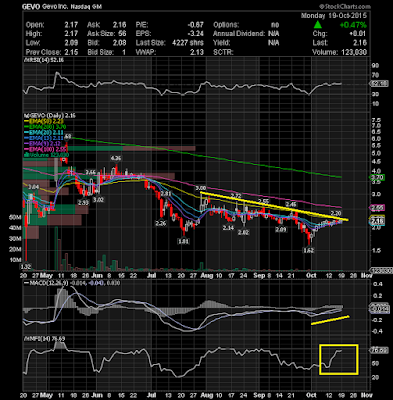This screenshot has width=393, height=400.
Task: Click the purple EMA(9) legend entry
Action: 43,144
